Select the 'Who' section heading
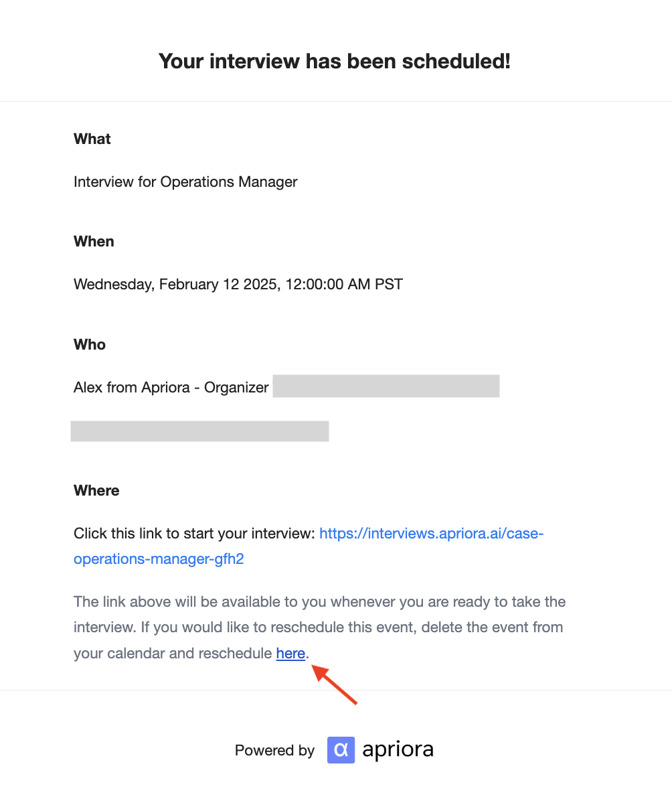 click(90, 344)
